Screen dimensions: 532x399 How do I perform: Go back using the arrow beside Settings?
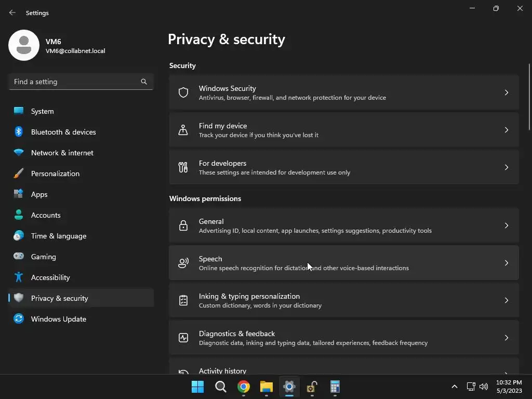(x=12, y=12)
